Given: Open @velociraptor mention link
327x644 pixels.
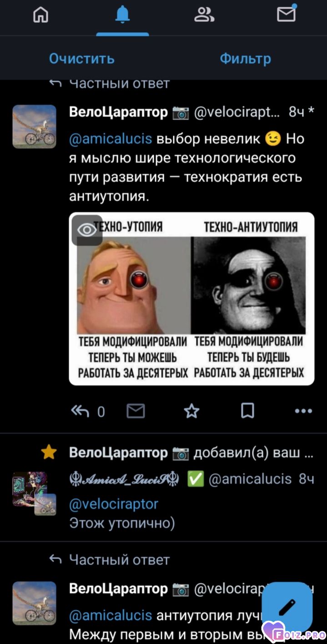Looking at the screenshot, I should tap(114, 504).
